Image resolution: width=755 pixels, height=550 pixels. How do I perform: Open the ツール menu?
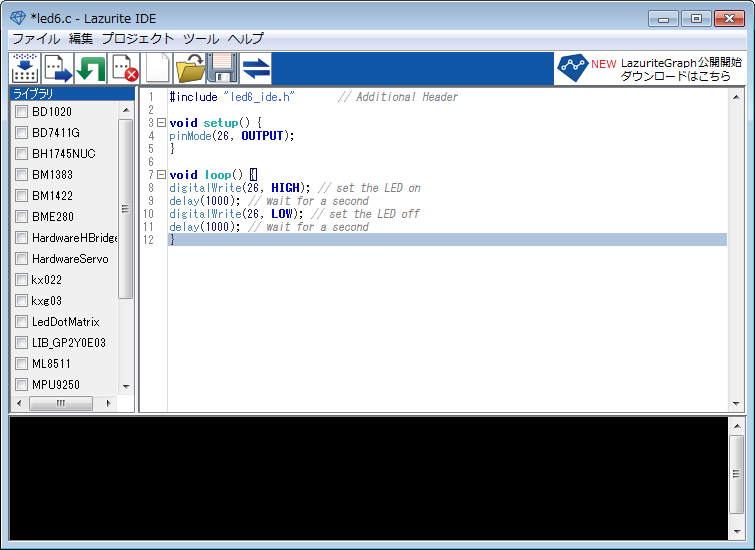tap(201, 39)
